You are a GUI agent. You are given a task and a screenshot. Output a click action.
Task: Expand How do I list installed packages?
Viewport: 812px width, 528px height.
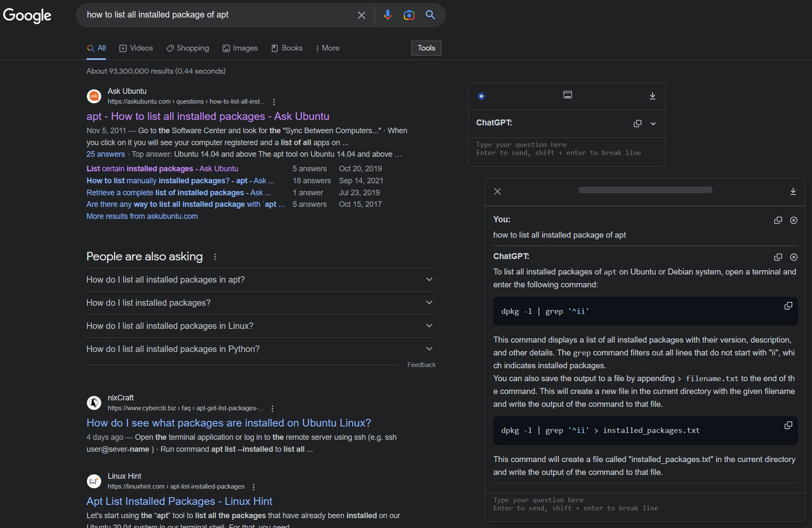(x=261, y=303)
